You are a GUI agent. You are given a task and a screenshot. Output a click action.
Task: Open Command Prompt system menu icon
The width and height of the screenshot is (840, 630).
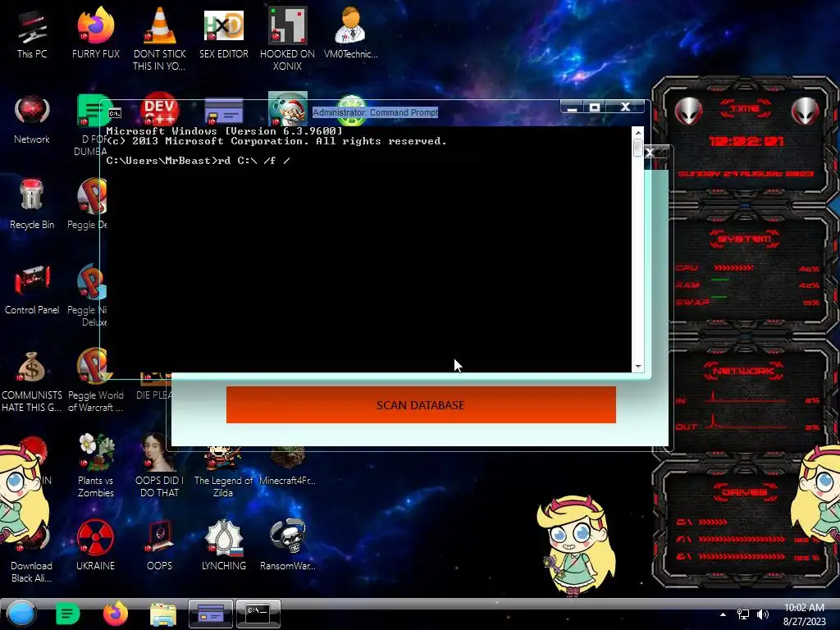pyautogui.click(x=115, y=113)
